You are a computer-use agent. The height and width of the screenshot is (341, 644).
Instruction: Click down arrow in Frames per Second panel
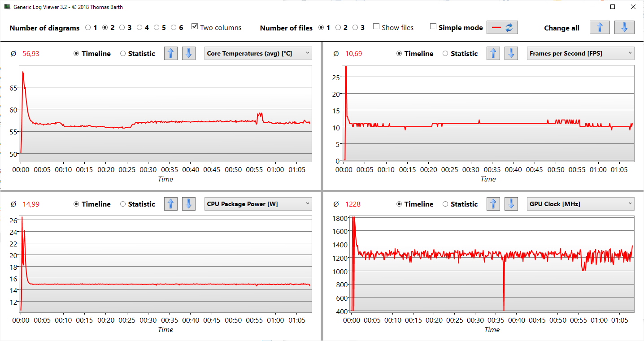pos(511,53)
